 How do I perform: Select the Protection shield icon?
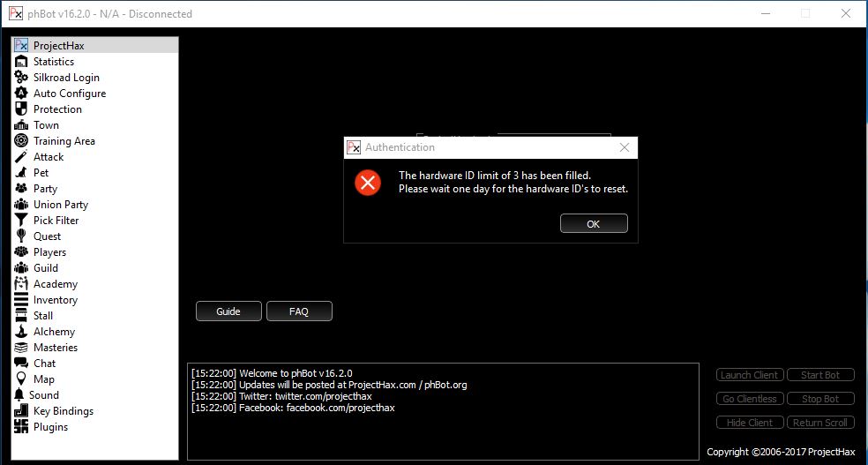(21, 109)
